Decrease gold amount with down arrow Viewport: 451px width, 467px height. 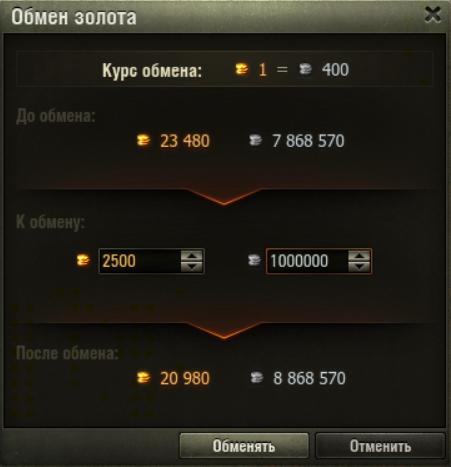click(192, 266)
